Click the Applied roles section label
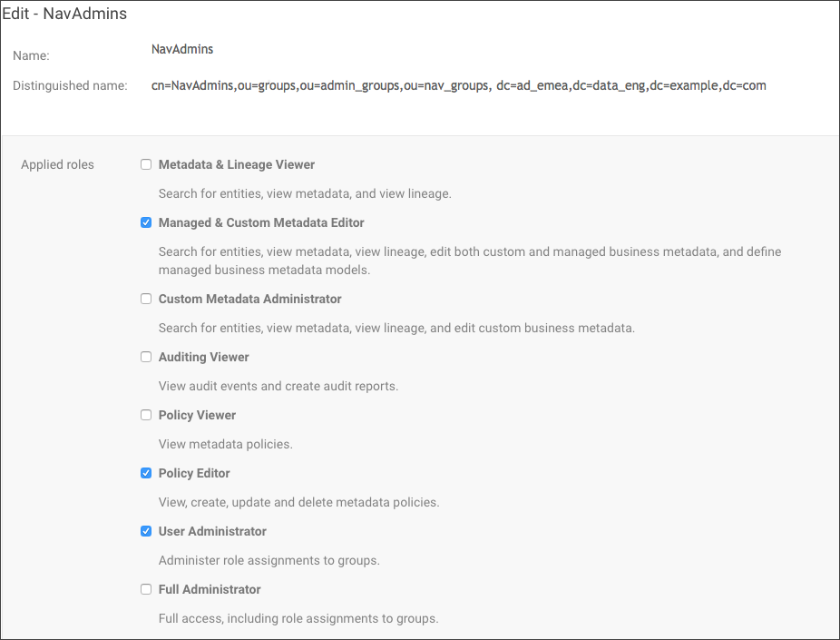 pyautogui.click(x=57, y=164)
